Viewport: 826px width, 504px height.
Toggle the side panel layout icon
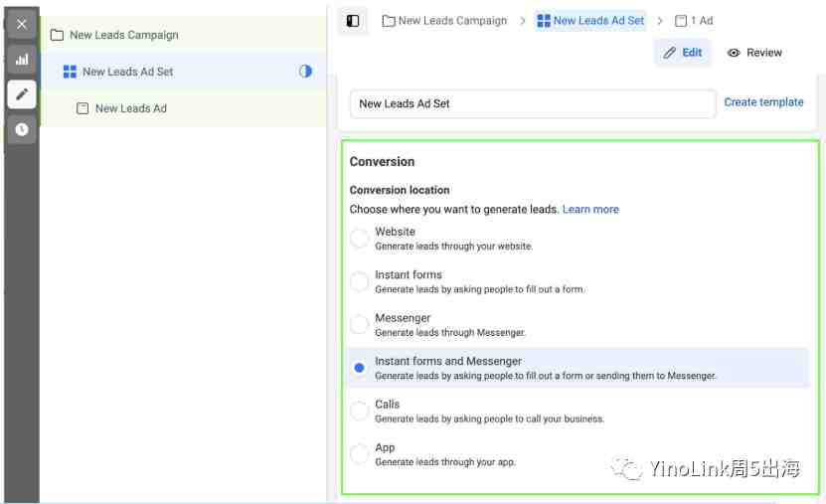click(353, 21)
